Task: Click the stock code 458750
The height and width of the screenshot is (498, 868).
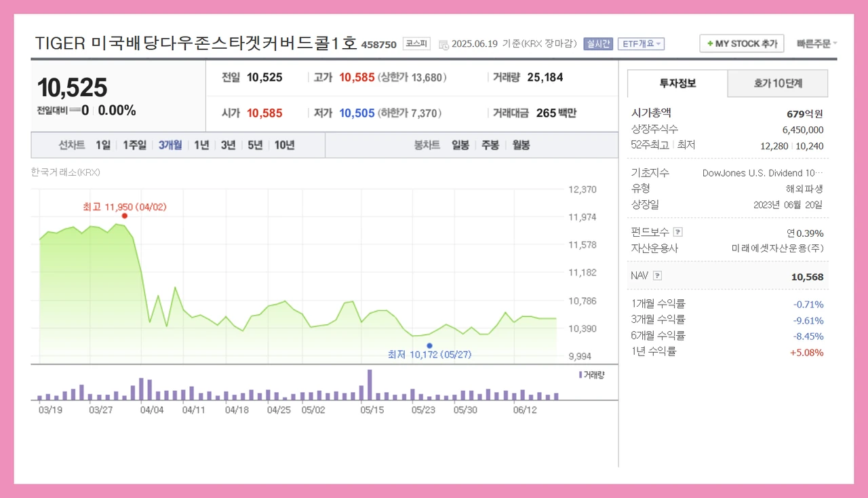Action: (x=379, y=45)
